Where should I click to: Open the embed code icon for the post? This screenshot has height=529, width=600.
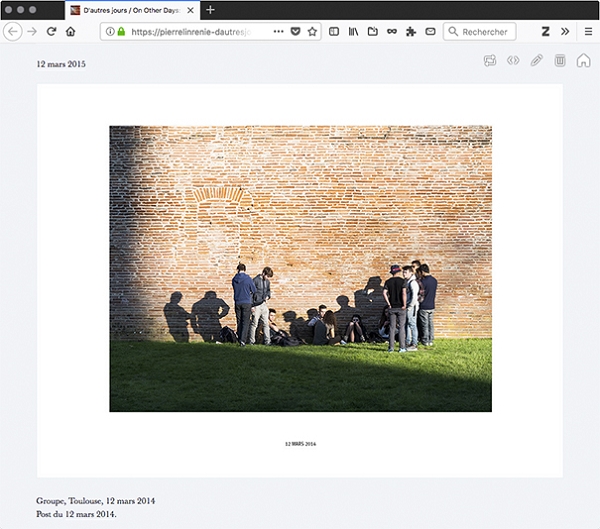pyautogui.click(x=513, y=61)
